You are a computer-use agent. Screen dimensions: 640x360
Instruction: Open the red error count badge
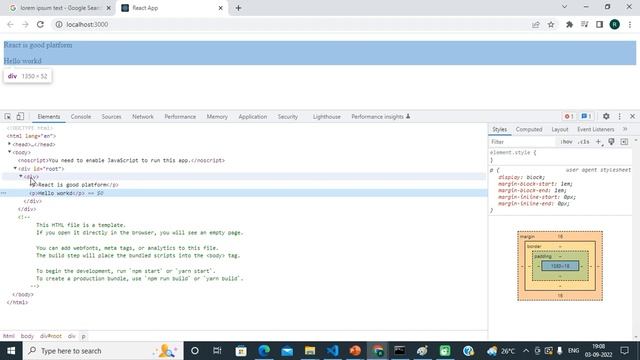click(x=569, y=116)
